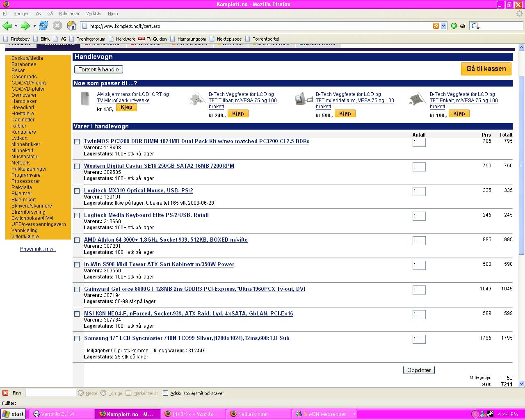The image size is (525, 420).
Task: Click the Finn search text field
Action: (x=50, y=393)
